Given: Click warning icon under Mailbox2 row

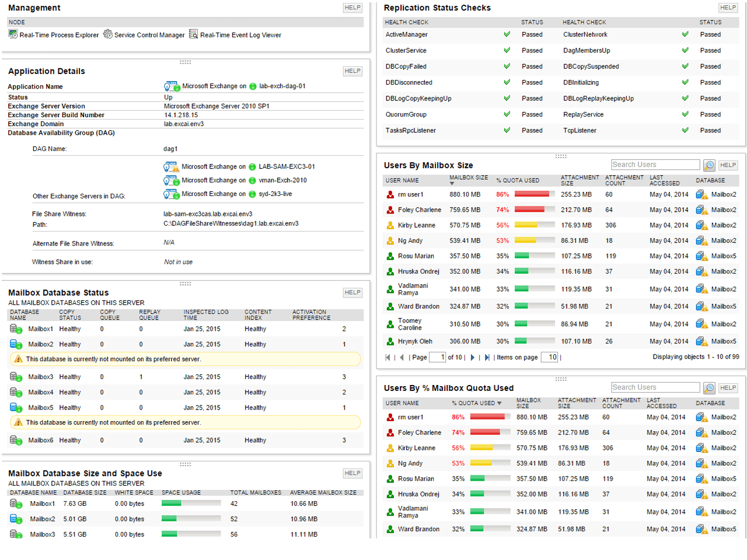Looking at the screenshot, I should 18,359.
